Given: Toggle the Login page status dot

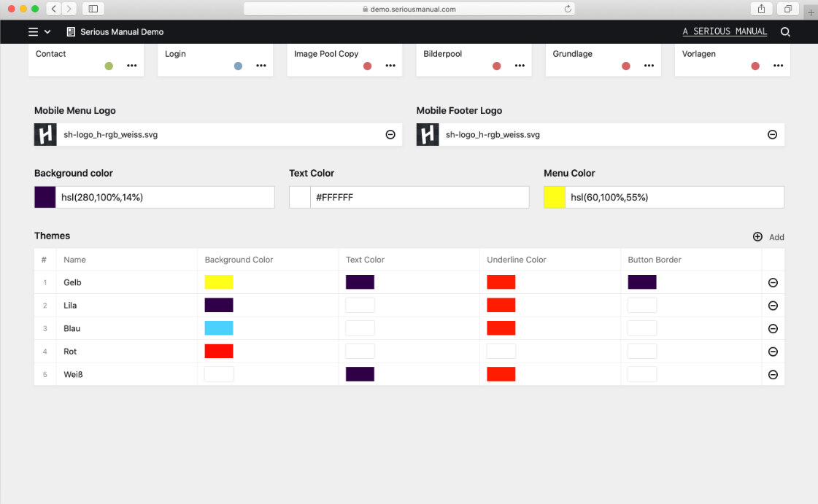Looking at the screenshot, I should point(238,66).
